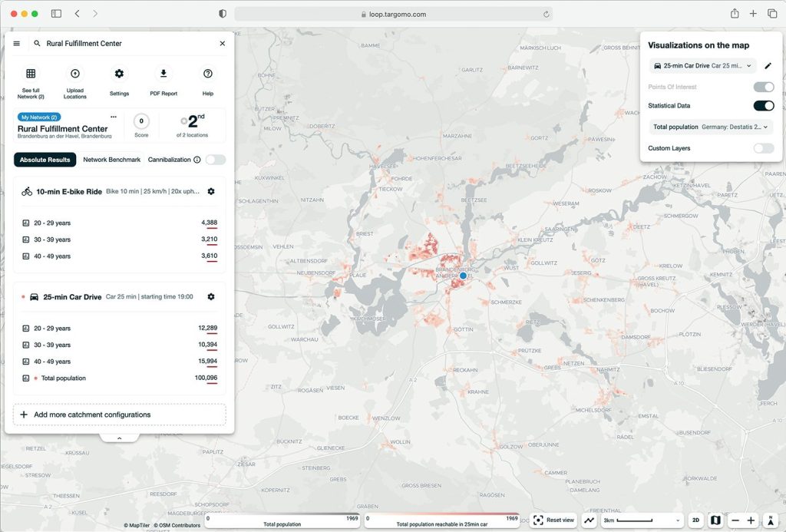Zoom out the map with the minus button

tap(735, 520)
